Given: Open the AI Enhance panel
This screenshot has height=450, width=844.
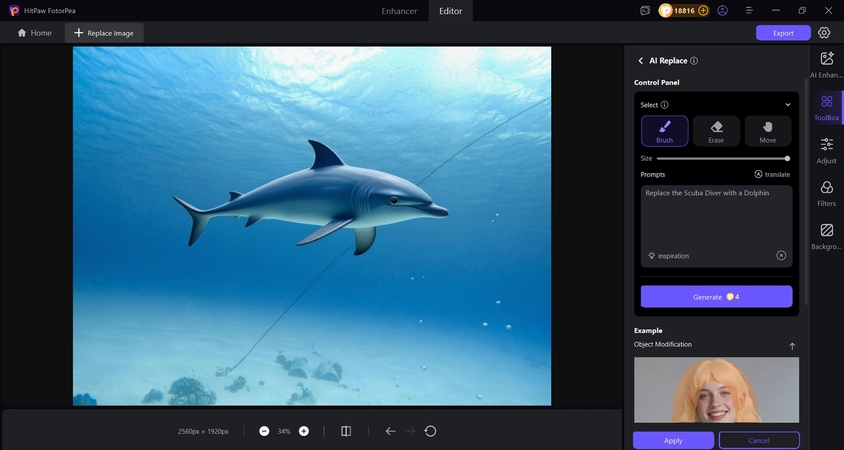Looking at the screenshot, I should point(827,65).
